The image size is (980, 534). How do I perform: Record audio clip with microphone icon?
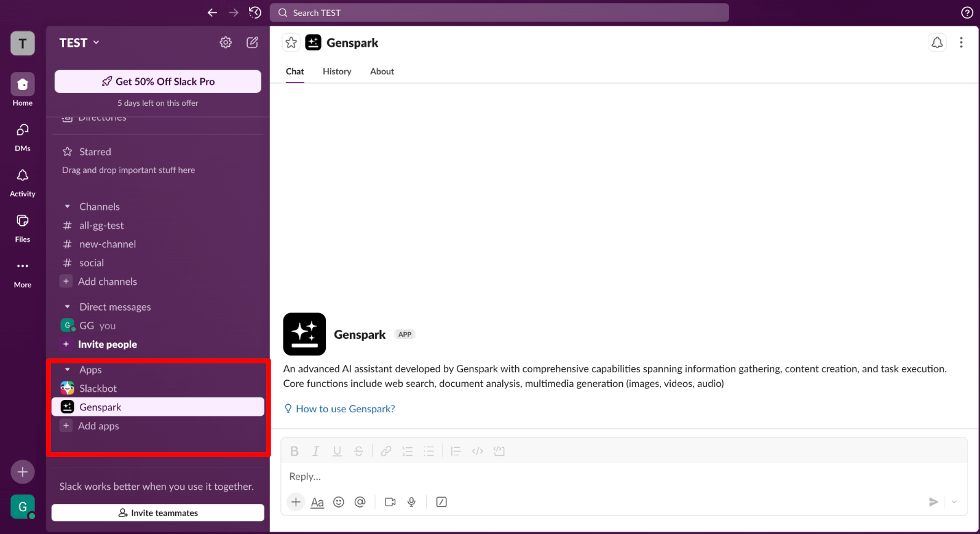pyautogui.click(x=411, y=502)
